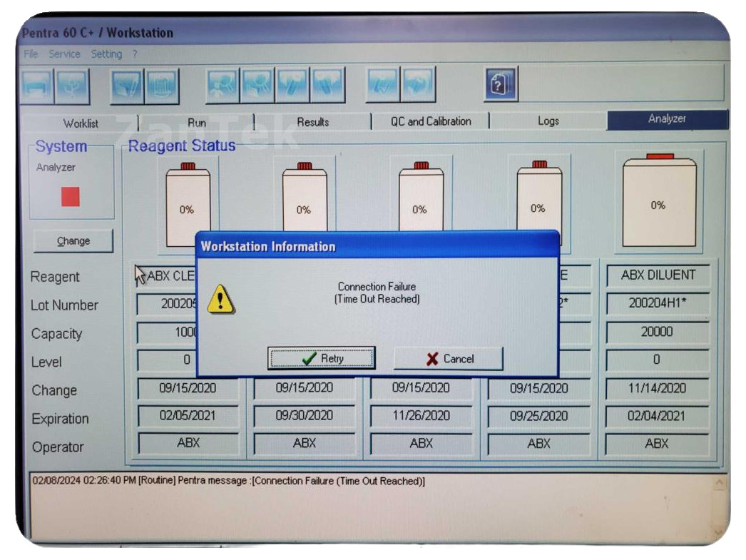
Task: Select the Analyzer tab
Action: coord(667,119)
